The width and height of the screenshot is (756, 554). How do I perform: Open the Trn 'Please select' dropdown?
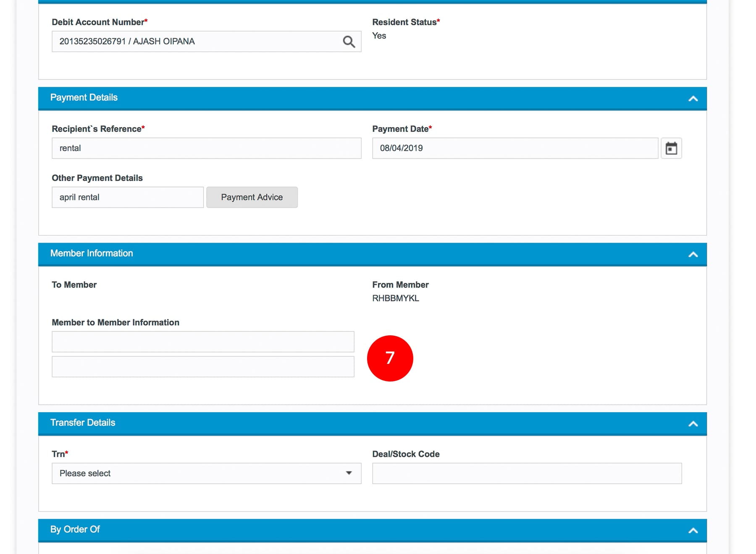[206, 473]
